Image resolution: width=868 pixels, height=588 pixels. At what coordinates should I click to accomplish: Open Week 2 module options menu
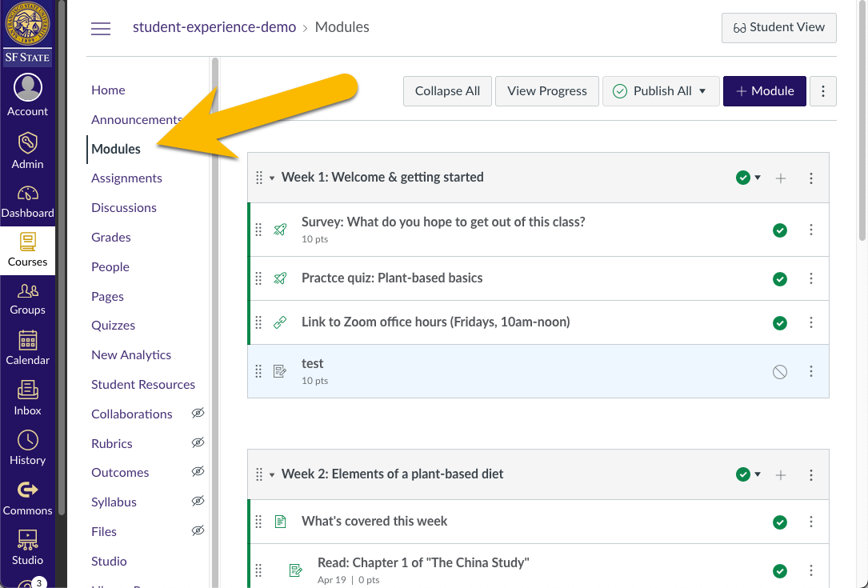coord(811,475)
